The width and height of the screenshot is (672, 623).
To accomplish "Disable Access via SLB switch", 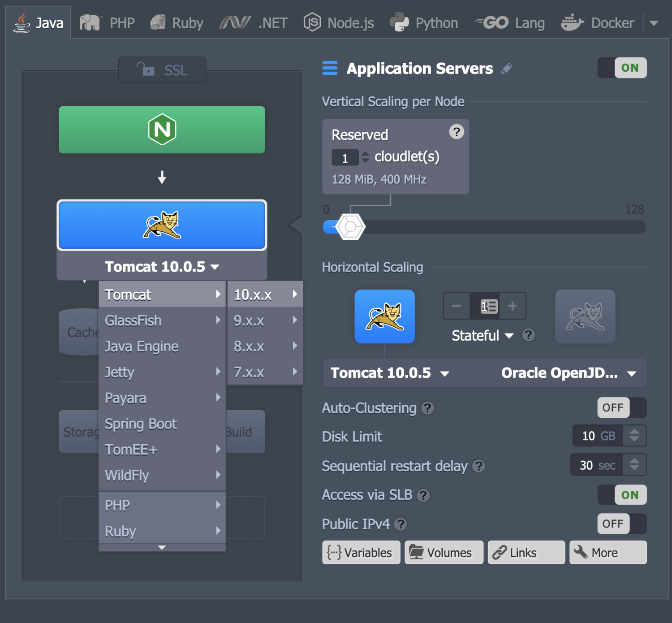I will tap(622, 495).
